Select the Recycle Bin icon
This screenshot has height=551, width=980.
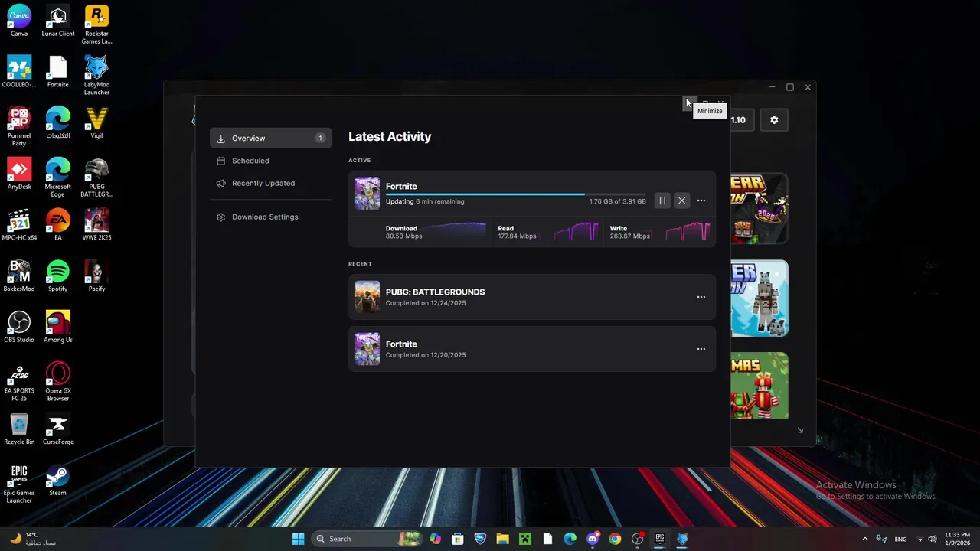pyautogui.click(x=19, y=429)
